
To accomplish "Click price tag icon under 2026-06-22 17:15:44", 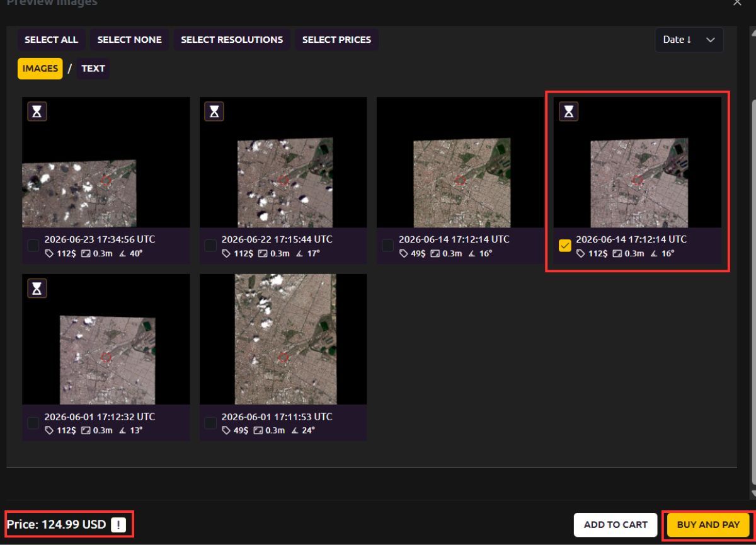I will (226, 254).
